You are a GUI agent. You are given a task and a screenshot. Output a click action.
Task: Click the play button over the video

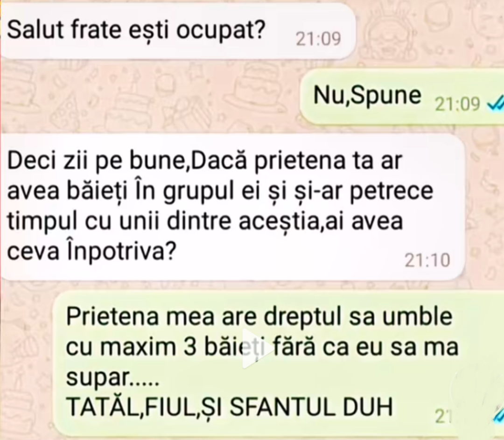[253, 348]
